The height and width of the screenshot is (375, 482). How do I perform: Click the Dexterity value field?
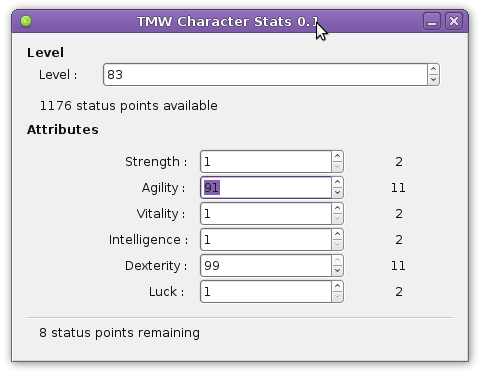pos(266,266)
